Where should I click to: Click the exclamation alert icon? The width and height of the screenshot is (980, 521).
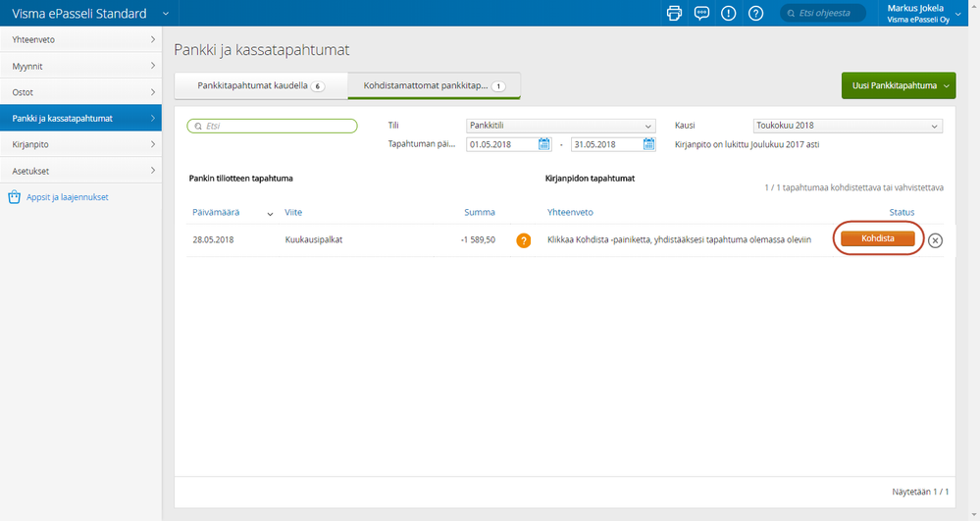coord(729,13)
